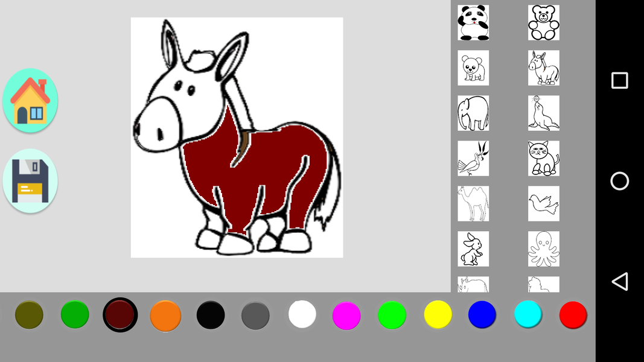This screenshot has width=644, height=362.
Task: Select the seal coloring page
Action: (543, 113)
